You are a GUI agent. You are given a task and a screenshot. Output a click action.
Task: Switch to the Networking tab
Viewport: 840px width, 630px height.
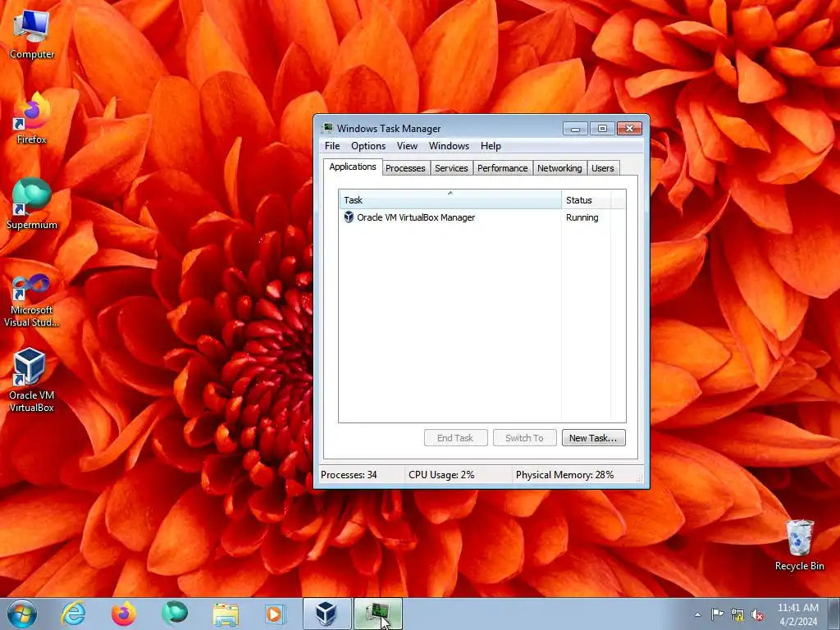click(x=559, y=168)
